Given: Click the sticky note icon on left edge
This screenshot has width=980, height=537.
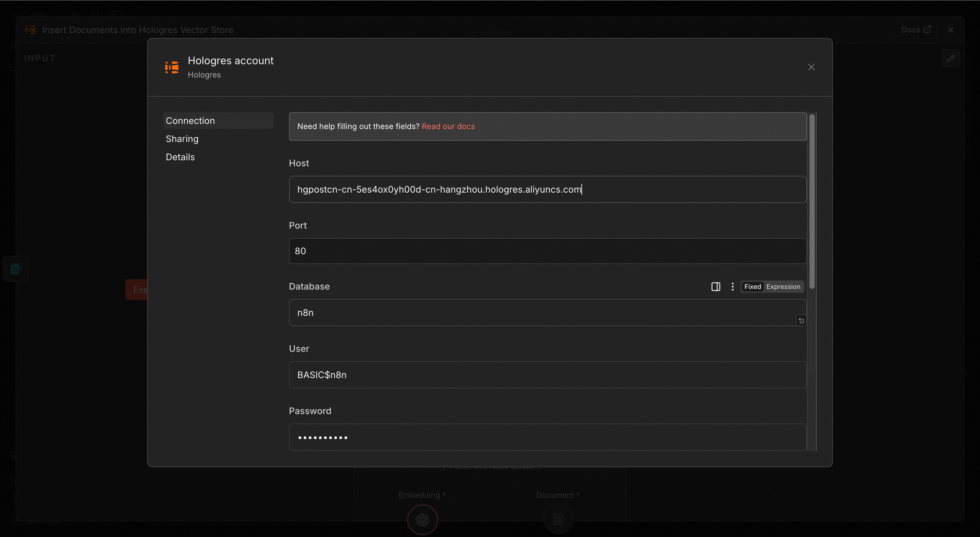Looking at the screenshot, I should 16,269.
